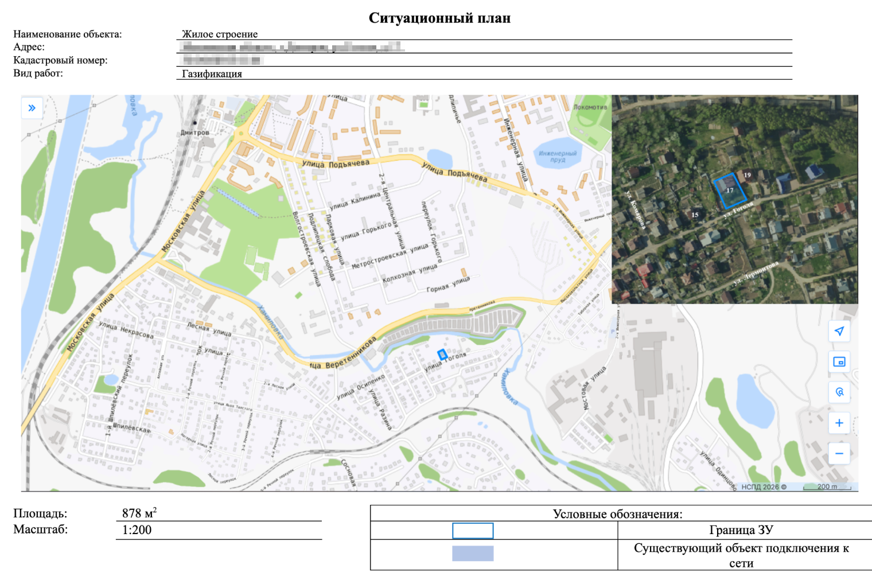Screen dimensions: 872x588
Task: Click the blue parcel marker near улица Гоголя
Action: [442, 355]
